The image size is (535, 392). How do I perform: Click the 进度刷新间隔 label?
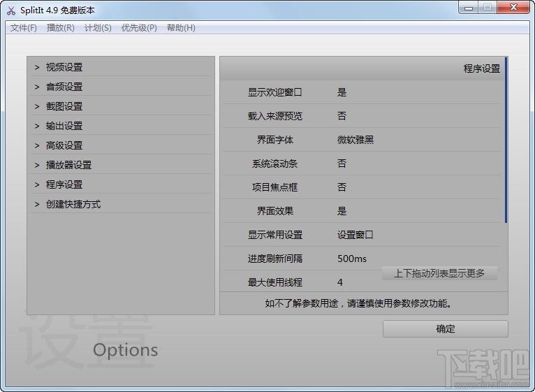pyautogui.click(x=275, y=259)
